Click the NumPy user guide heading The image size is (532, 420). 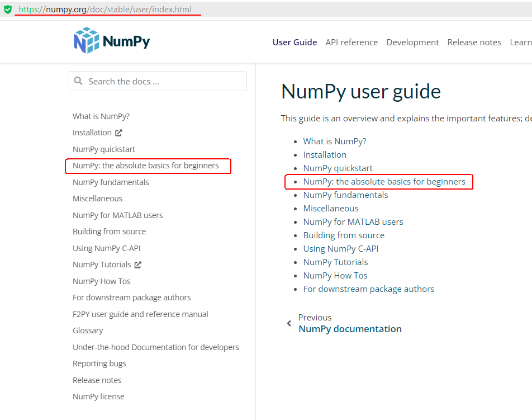click(x=360, y=92)
